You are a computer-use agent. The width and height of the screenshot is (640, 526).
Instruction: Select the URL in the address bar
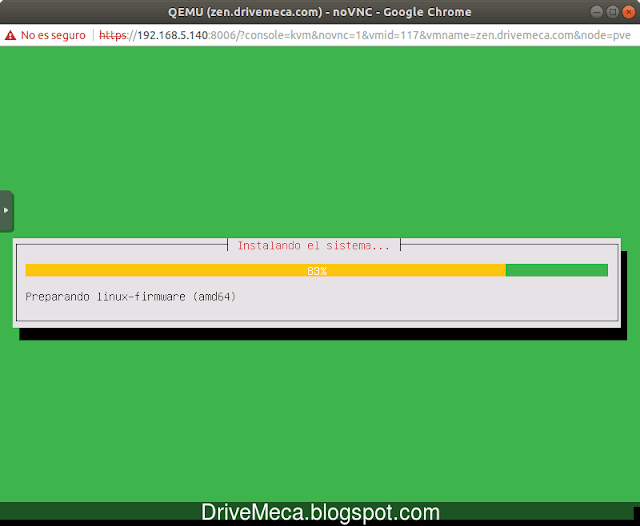point(364,36)
